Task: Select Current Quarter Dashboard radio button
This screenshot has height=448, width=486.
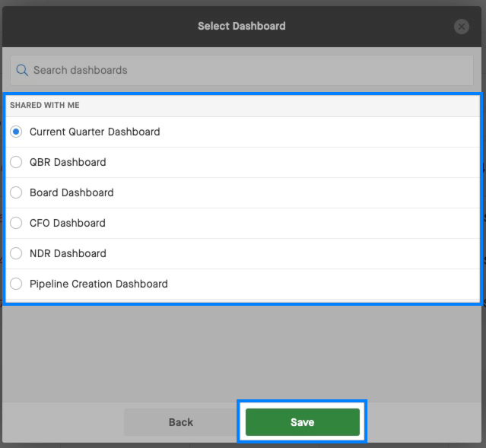Action: [16, 132]
